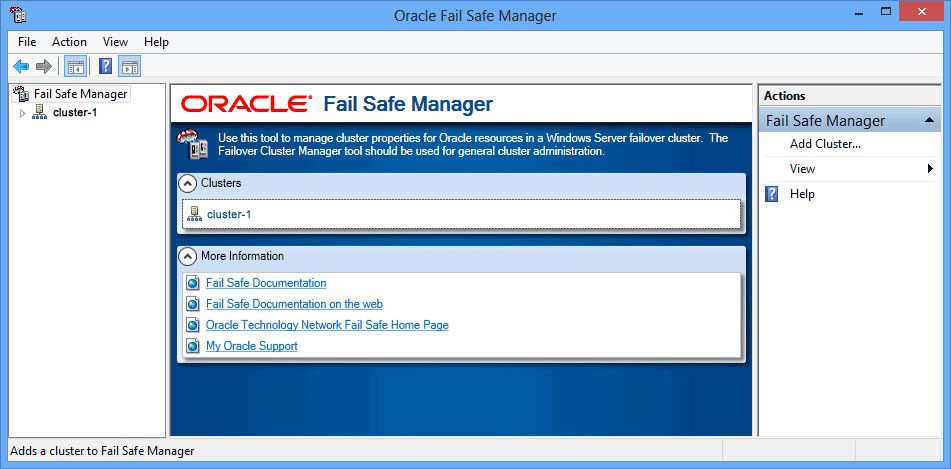Open Fail Safe Documentation on the web

point(294,304)
